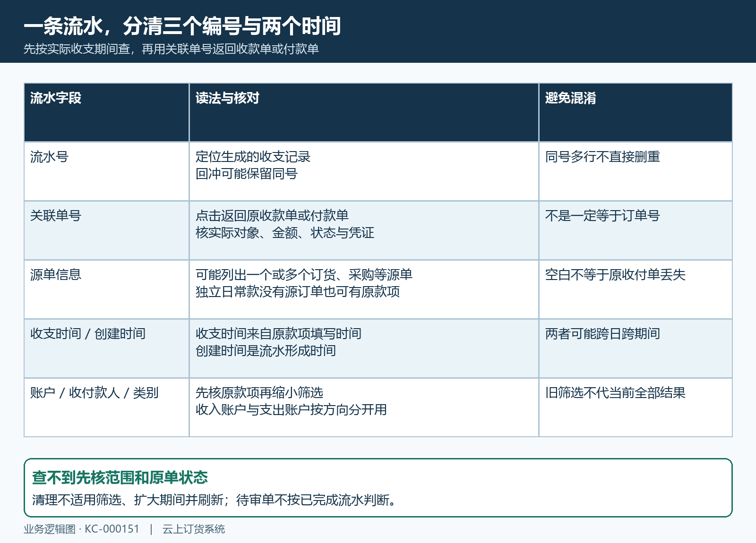Select cell 同号多行不直接删重
Viewport: 756px width, 543px height.
pos(602,157)
